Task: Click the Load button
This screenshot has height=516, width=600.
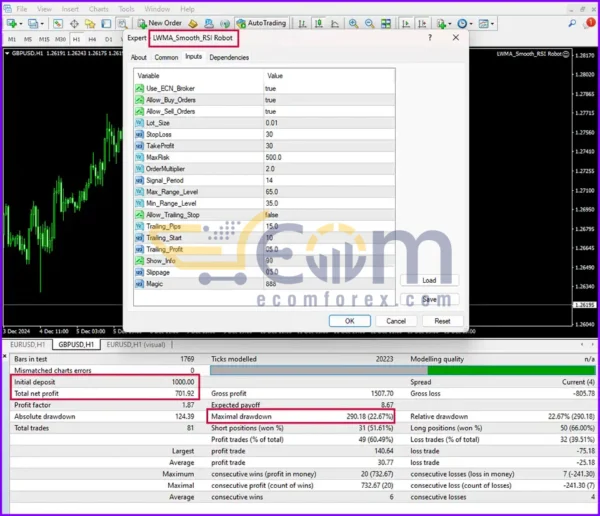Action: tap(429, 280)
